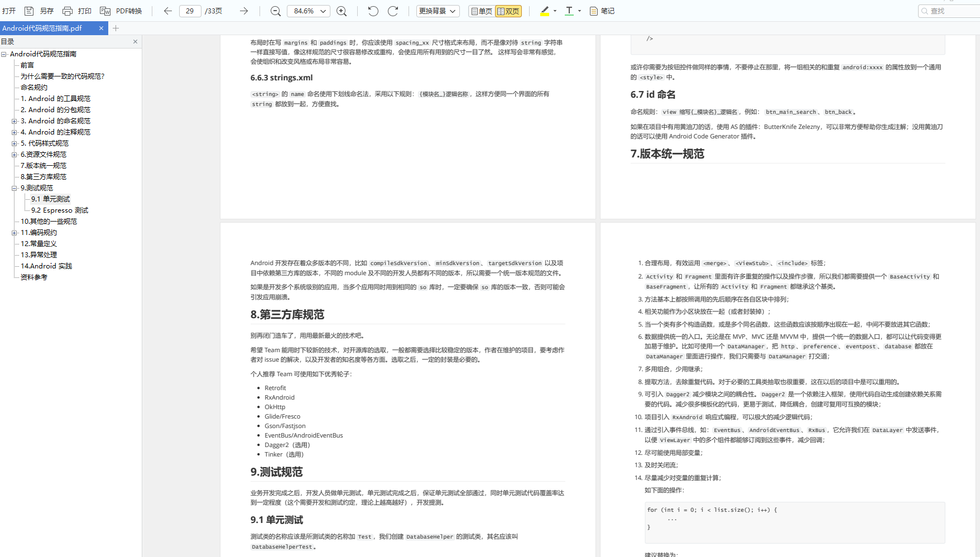Open highlighter color dropdown arrow
This screenshot has width=980, height=557.
coord(555,11)
